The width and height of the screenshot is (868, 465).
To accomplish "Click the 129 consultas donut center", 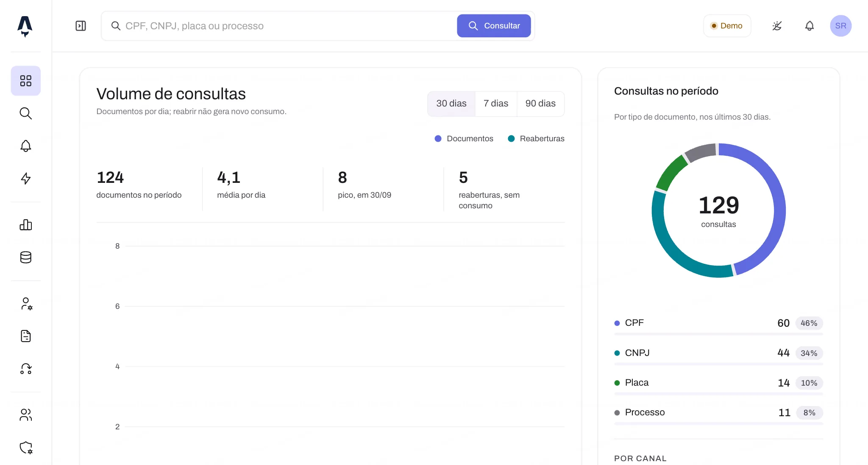I will 719,211.
